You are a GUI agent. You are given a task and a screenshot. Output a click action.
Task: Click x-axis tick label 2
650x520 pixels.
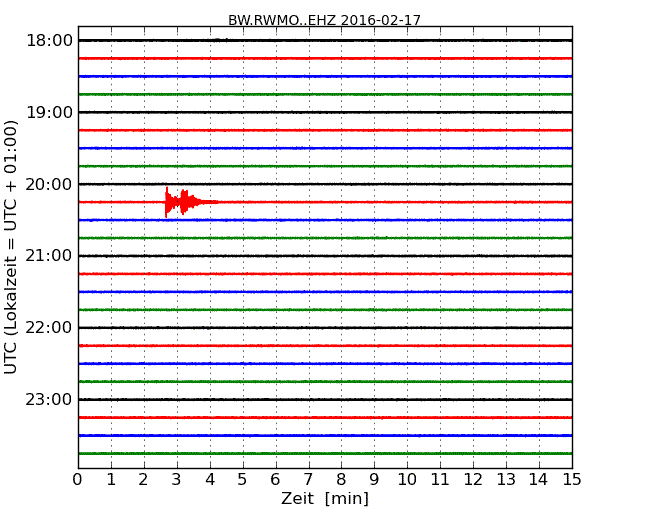click(x=143, y=479)
